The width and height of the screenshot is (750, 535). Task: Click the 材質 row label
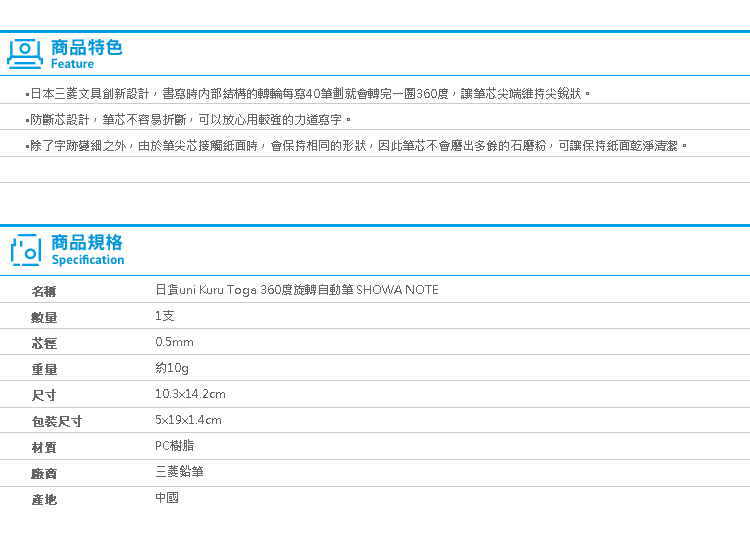[44, 448]
